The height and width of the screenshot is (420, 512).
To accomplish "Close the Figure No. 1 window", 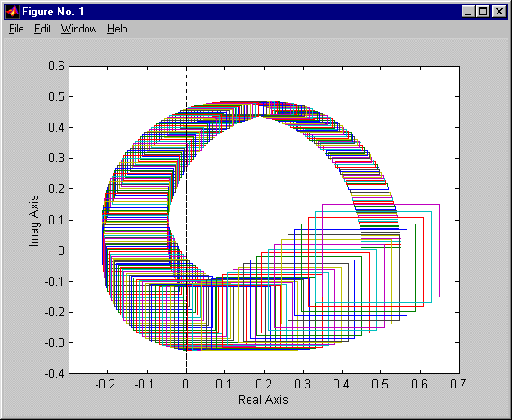I will pos(499,12).
